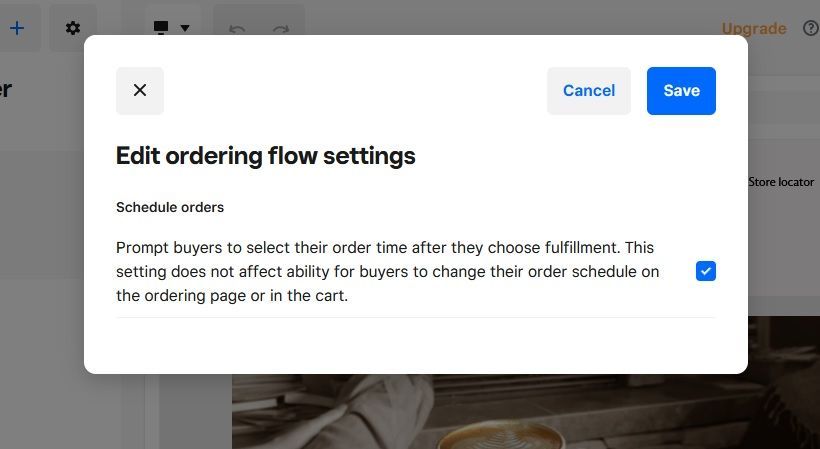The height and width of the screenshot is (449, 820).
Task: Select the desktop device preview icon
Action: 161,28
